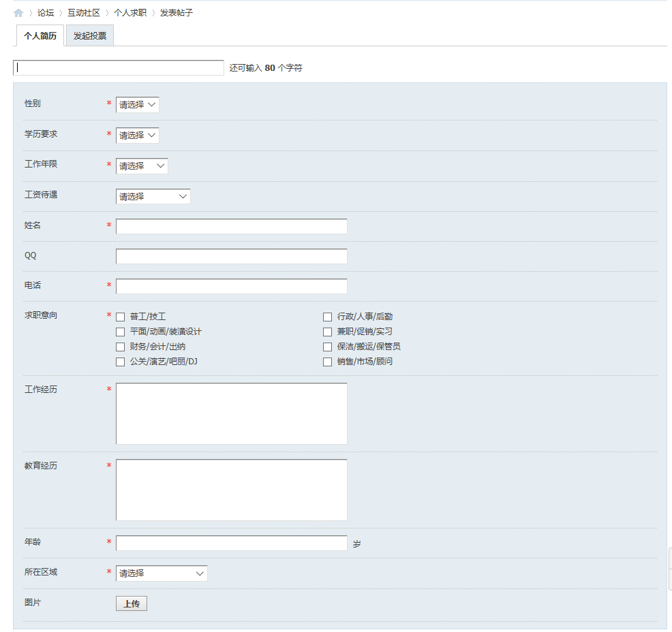
Task: Click the 教育经历 text area
Action: coord(232,490)
